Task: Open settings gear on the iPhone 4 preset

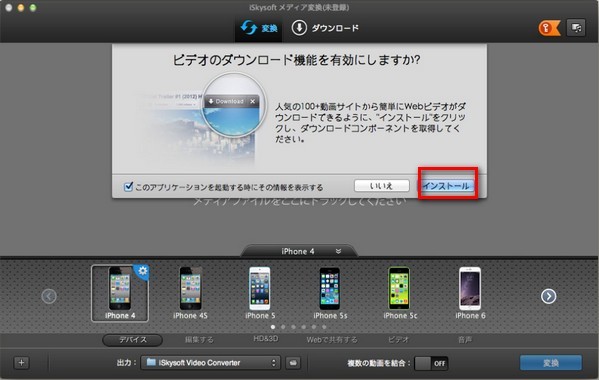Action: coord(142,271)
